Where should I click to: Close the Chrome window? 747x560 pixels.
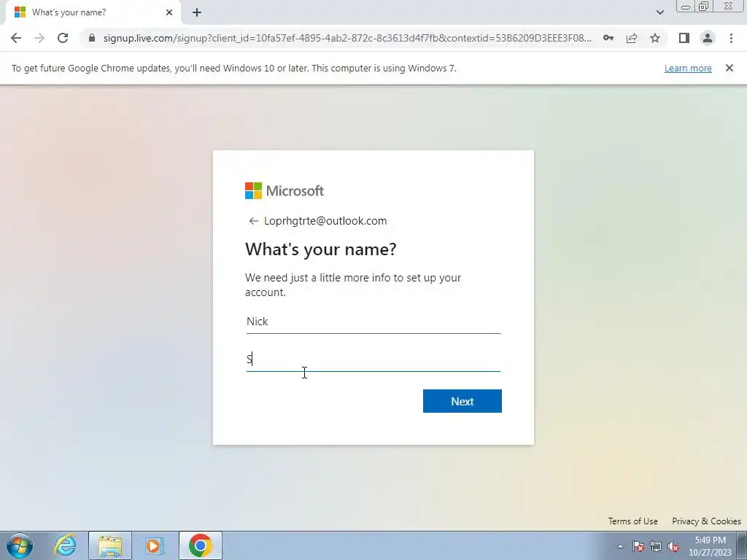click(729, 6)
